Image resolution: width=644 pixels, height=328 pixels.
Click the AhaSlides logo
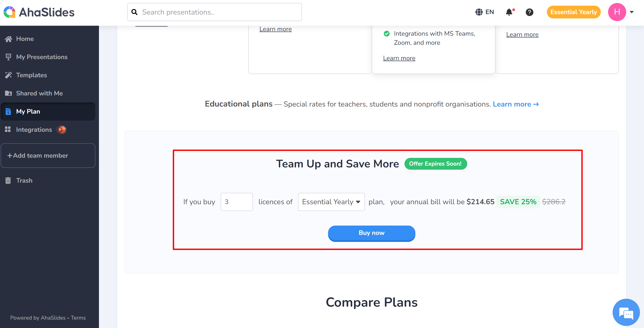(39, 12)
